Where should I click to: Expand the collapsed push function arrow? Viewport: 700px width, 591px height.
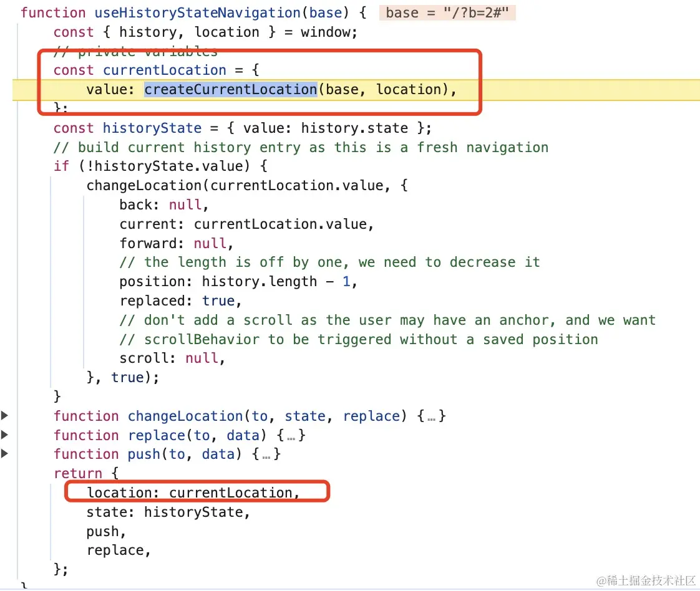pos(4,454)
